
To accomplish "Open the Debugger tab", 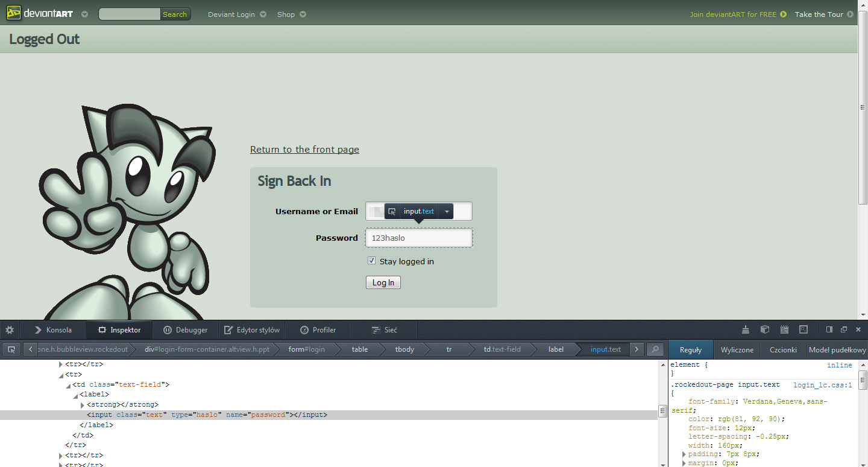I will coord(185,330).
